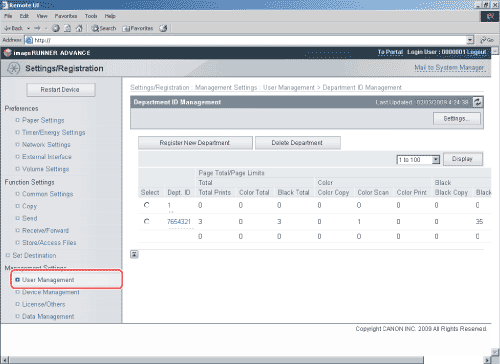The image size is (500, 364).
Task: Open the Back button history dropdown arrow
Action: [x=29, y=28]
